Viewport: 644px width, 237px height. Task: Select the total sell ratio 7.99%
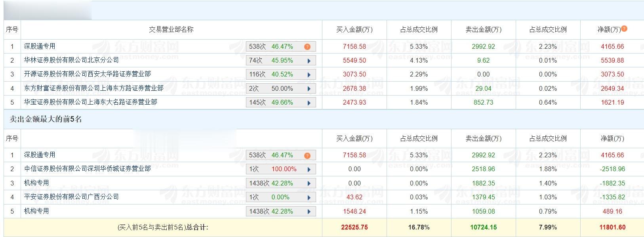pyautogui.click(x=548, y=227)
